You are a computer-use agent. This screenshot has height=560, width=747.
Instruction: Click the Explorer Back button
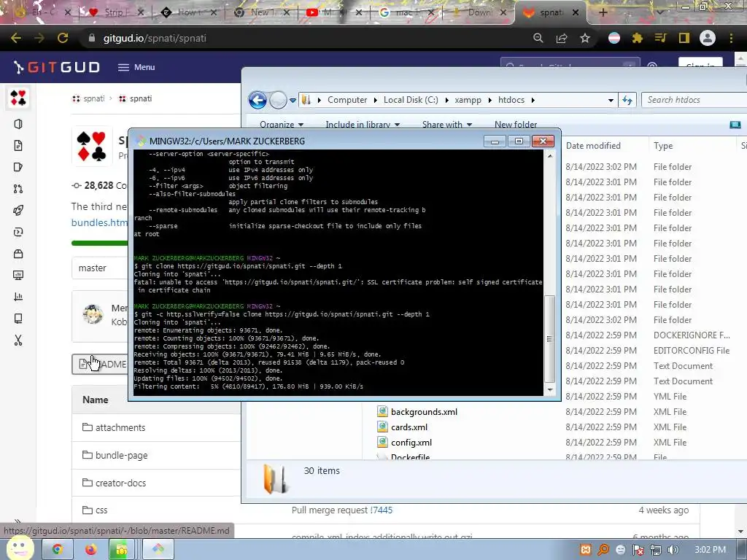click(258, 100)
